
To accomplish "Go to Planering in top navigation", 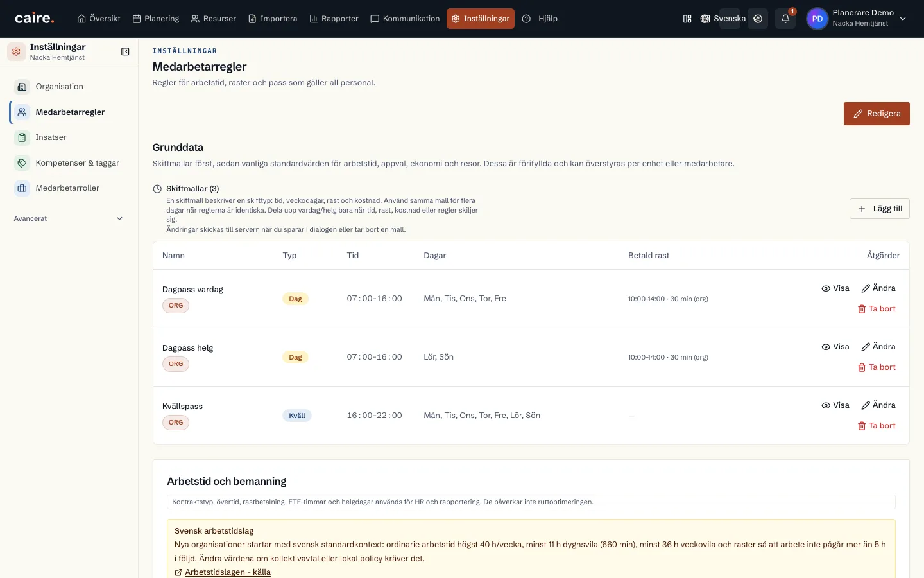I will pyautogui.click(x=156, y=19).
